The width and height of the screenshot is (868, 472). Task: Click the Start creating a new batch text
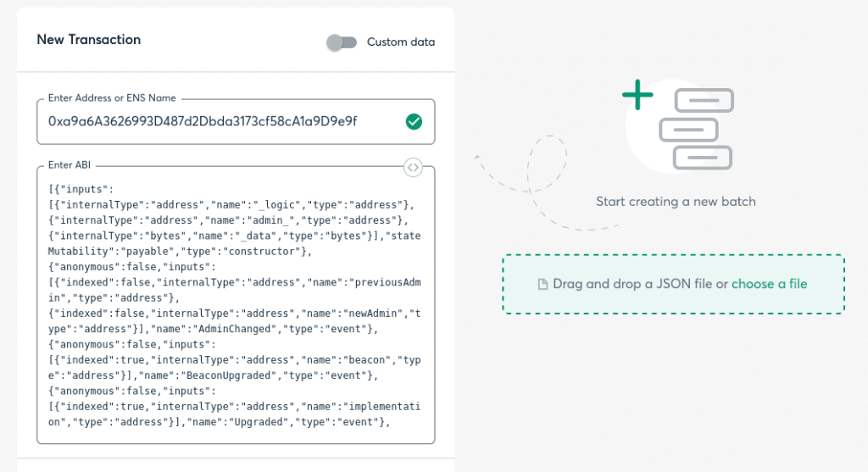coord(676,202)
